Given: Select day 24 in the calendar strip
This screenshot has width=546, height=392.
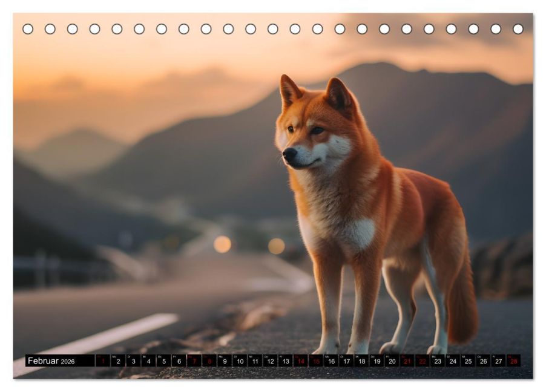Looking at the screenshot, I should (x=453, y=361).
